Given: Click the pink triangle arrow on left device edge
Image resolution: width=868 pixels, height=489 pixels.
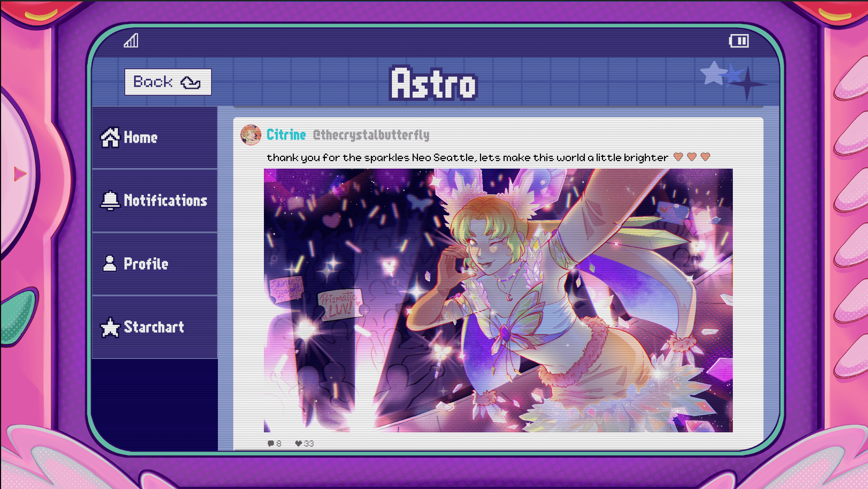Looking at the screenshot, I should click(20, 174).
